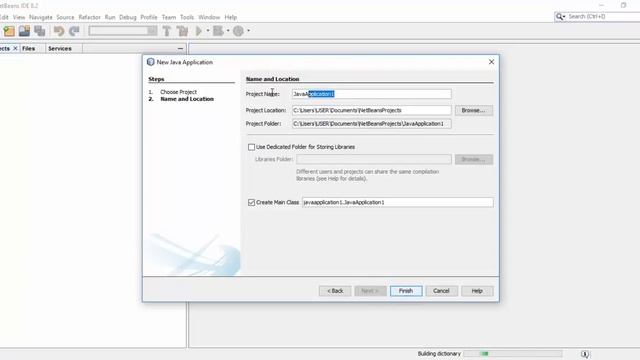Click the search magnifier icon
Viewport: 640px width, 360px height.
pyautogui.click(x=560, y=17)
